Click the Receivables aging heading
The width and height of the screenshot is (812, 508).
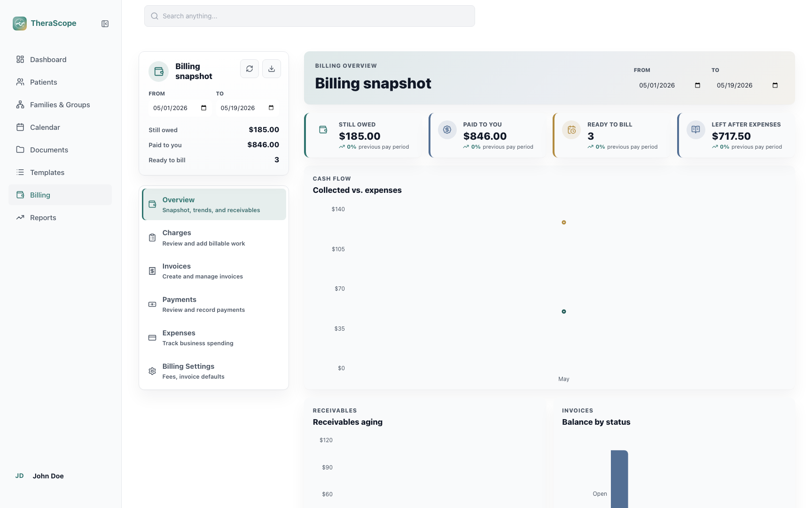[x=348, y=422]
